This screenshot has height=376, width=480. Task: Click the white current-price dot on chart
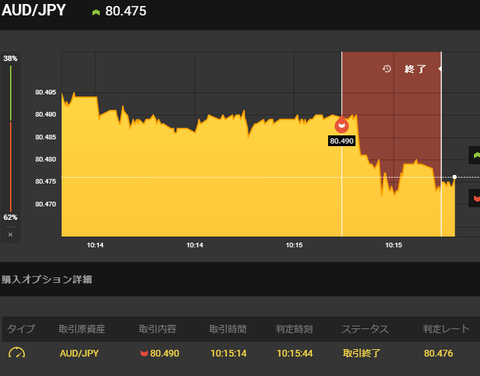(454, 177)
